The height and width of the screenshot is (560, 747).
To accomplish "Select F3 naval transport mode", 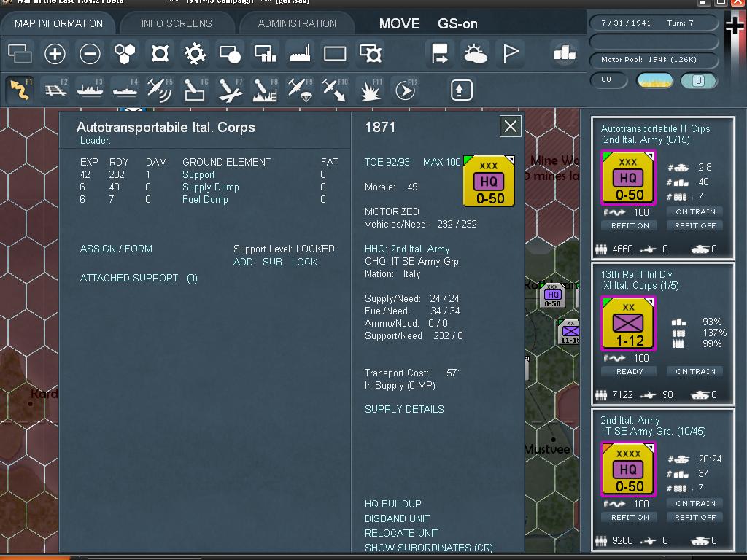I will click(x=90, y=90).
